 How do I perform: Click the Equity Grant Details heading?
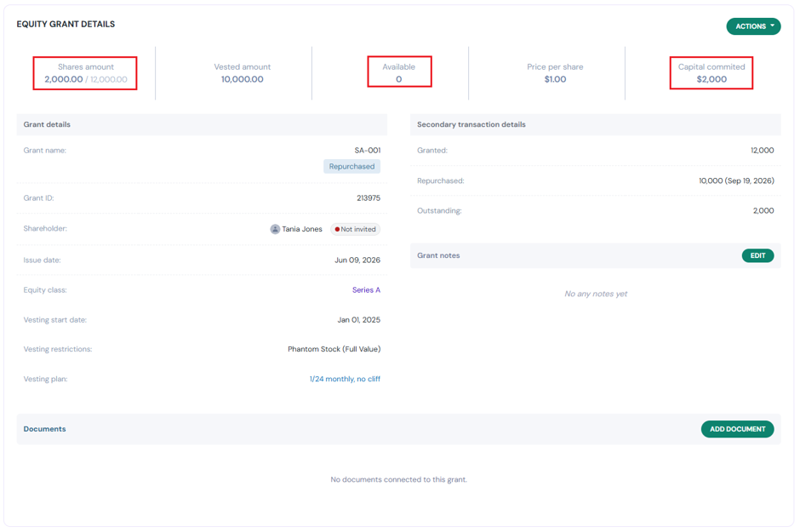click(x=66, y=24)
